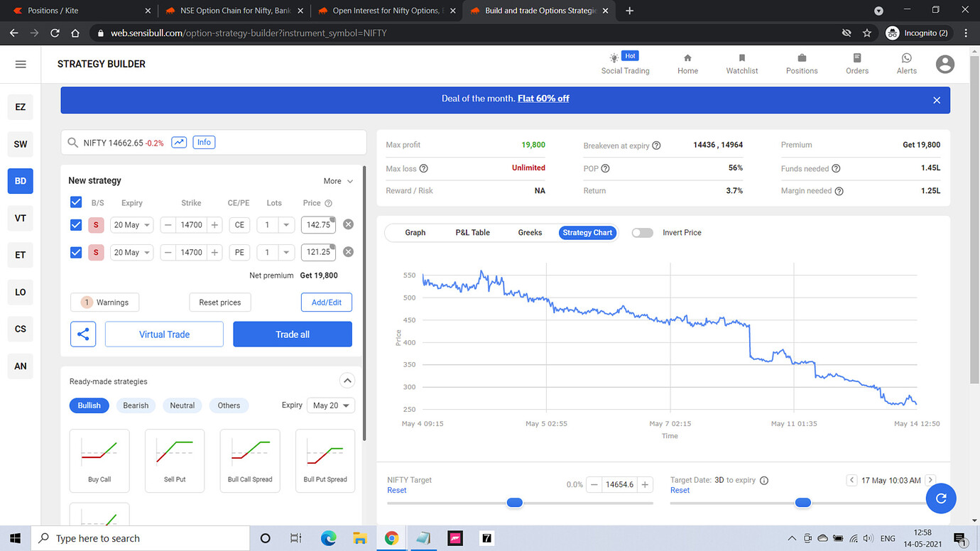Enable the Invert Price toggle
This screenshot has width=980, height=551.
point(642,232)
